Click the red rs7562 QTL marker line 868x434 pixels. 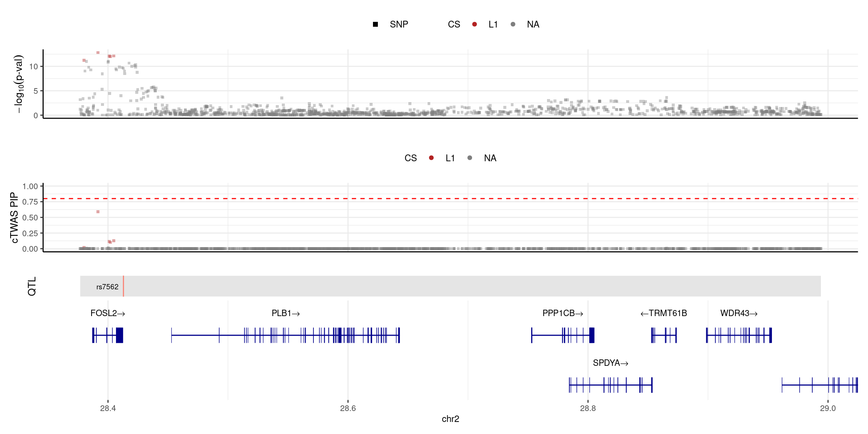(123, 286)
